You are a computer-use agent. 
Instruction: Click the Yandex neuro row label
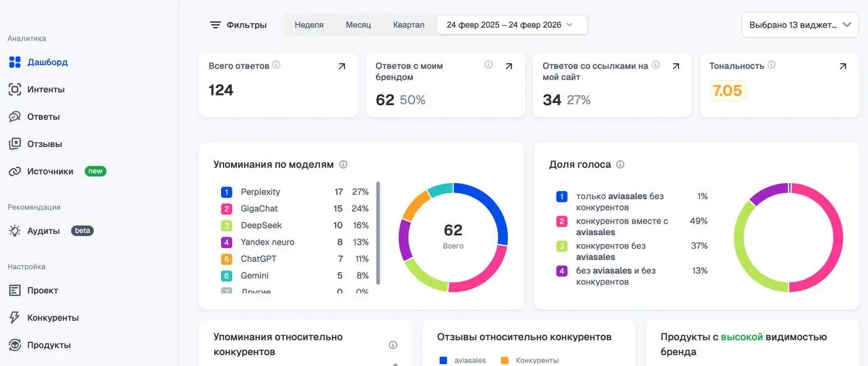[268, 242]
